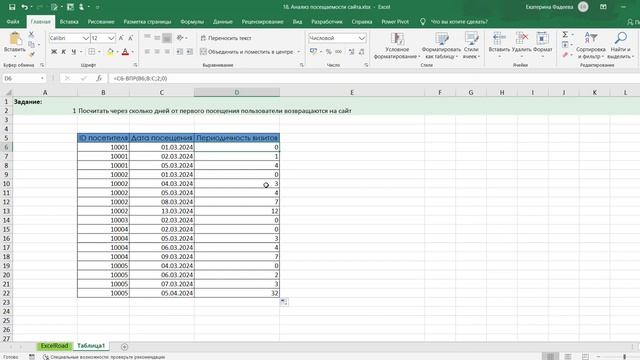Switch to the Рецензирование ribbon tab
Image resolution: width=640 pixels, height=360 pixels.
tap(262, 22)
